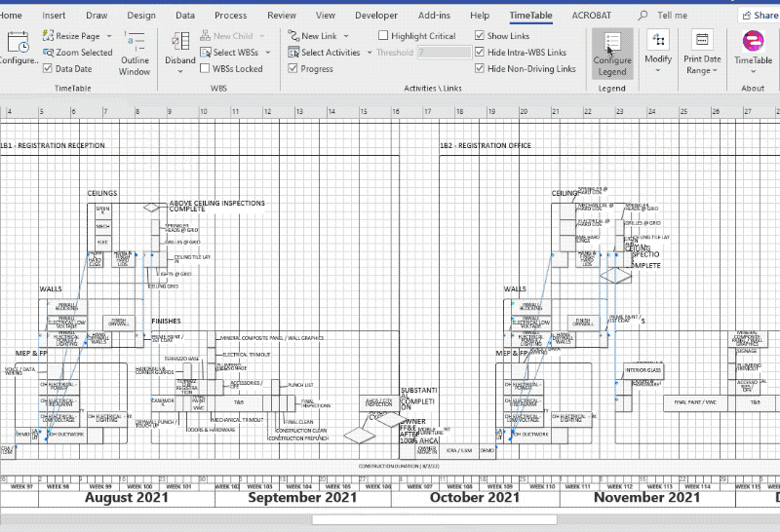This screenshot has height=532, width=780.
Task: Click the TimeTable logo icon
Action: pyautogui.click(x=753, y=41)
